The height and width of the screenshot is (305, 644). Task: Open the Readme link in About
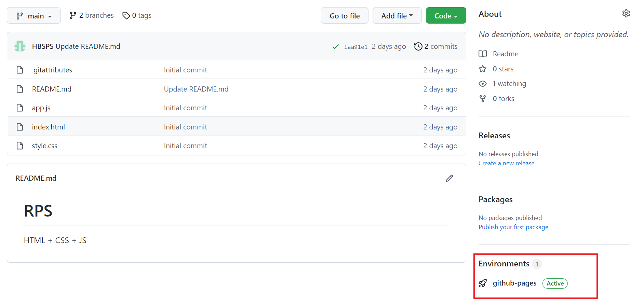(505, 54)
